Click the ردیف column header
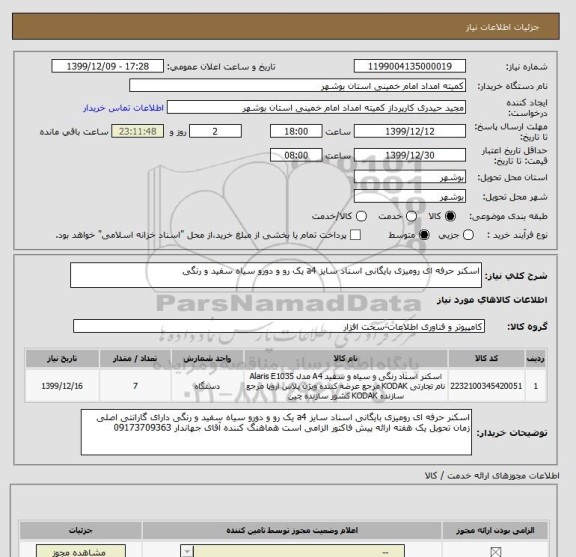 [536, 358]
